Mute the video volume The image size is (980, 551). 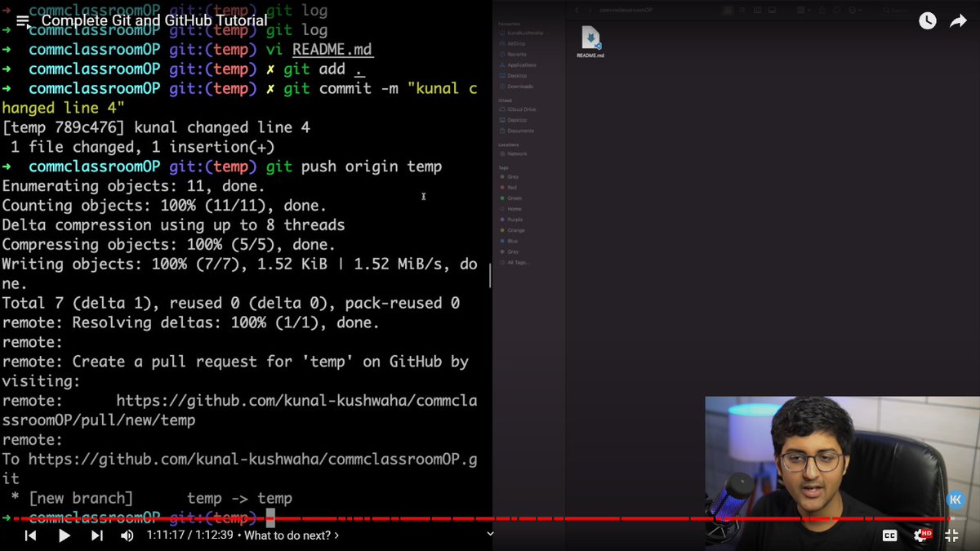[127, 535]
